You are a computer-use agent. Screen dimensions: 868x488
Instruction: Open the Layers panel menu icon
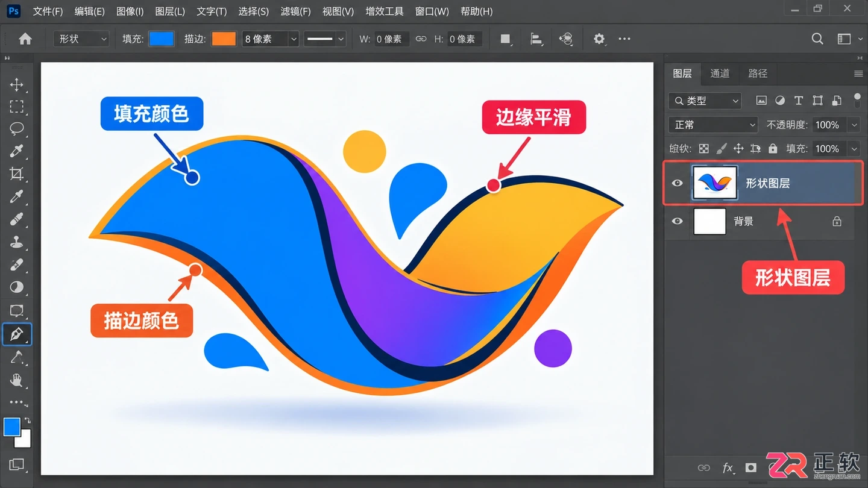coord(858,74)
